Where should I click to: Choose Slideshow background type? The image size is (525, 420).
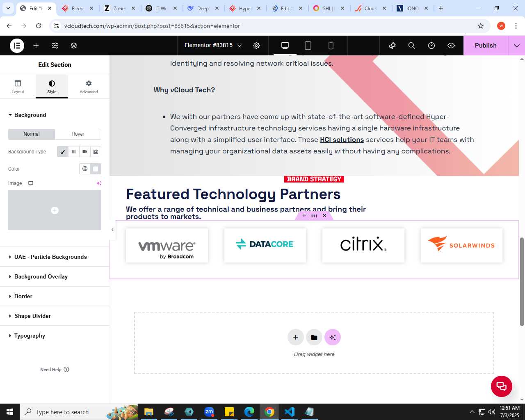(96, 152)
